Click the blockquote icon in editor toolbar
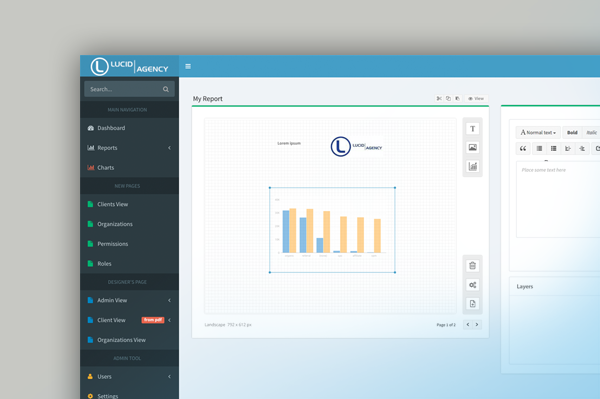600x399 pixels. click(523, 148)
